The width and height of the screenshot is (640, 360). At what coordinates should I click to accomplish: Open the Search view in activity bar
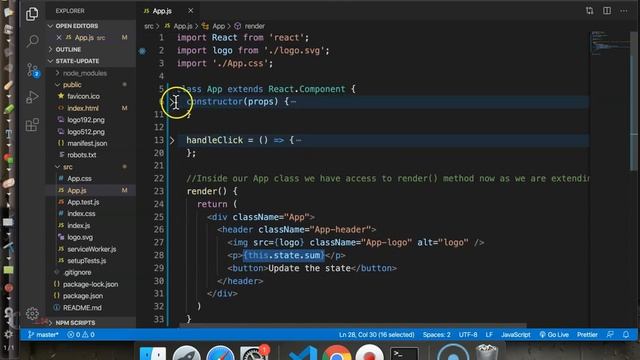(32, 41)
